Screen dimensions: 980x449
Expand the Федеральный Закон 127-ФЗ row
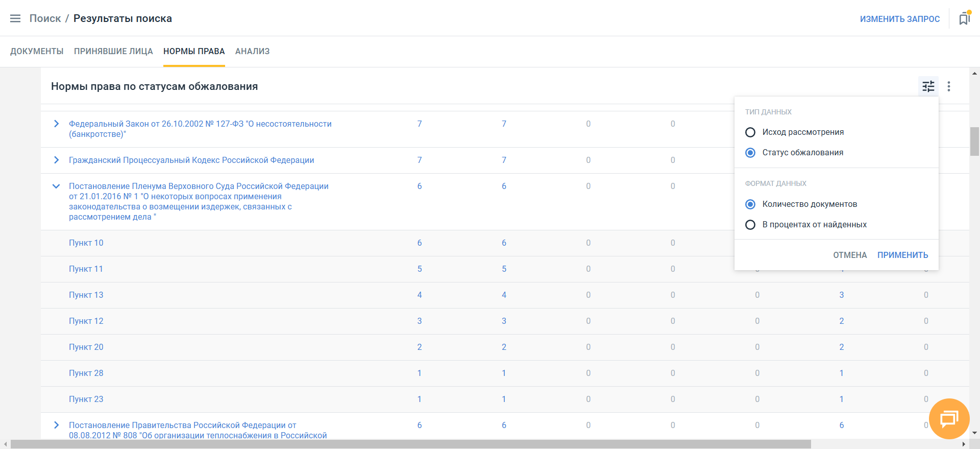pos(56,124)
